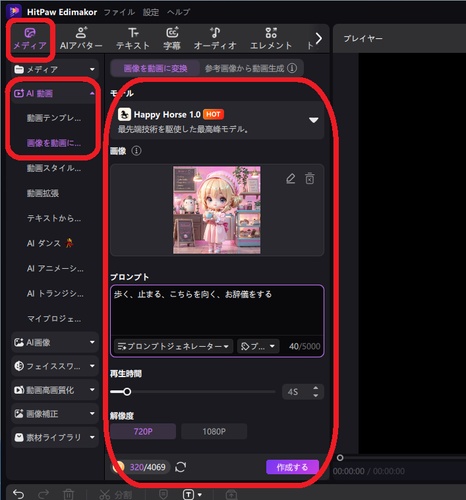Show more toolbar tabs with right chevron
Image resolution: width=466 pixels, height=500 pixels.
click(x=319, y=39)
